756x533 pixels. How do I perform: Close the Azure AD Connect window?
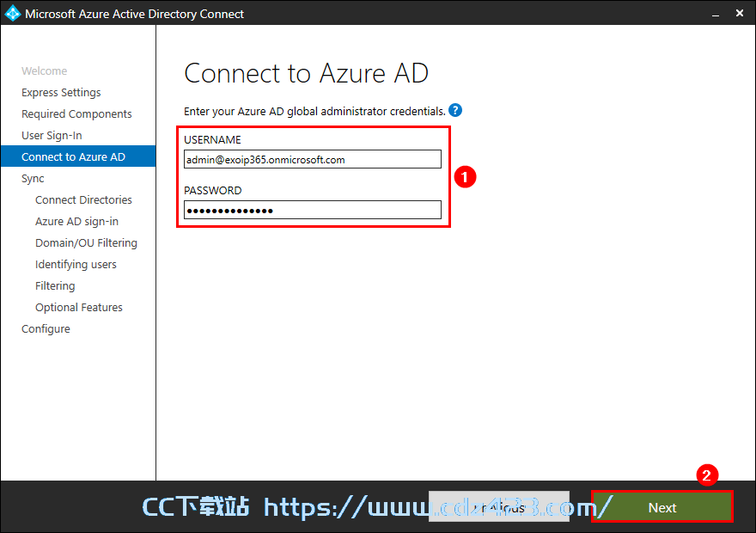click(x=740, y=13)
